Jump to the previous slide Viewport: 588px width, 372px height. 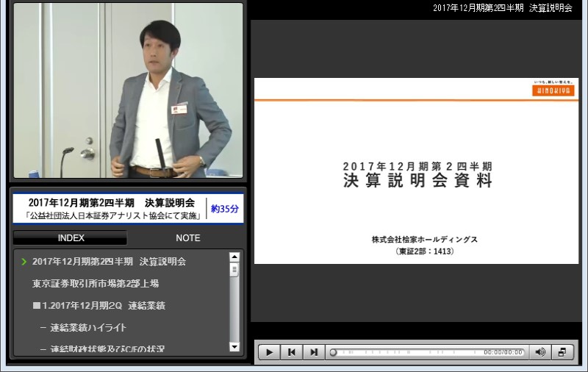[292, 352]
